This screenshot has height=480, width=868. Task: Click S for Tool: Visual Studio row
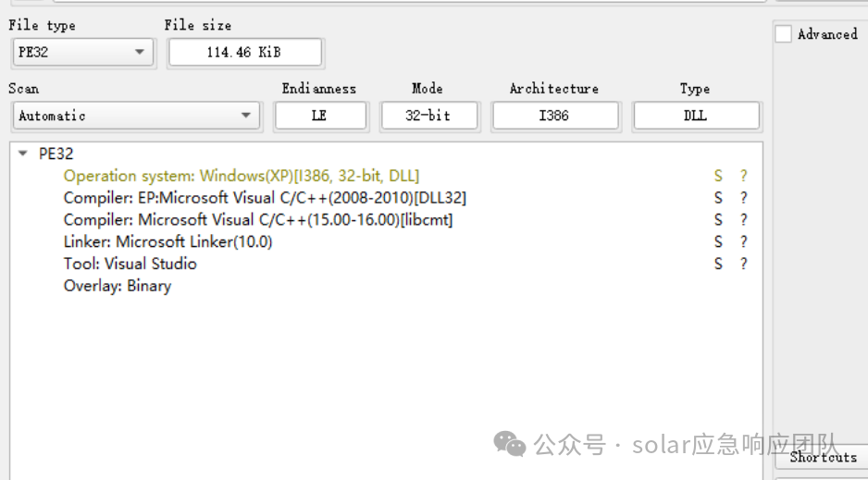click(x=718, y=264)
